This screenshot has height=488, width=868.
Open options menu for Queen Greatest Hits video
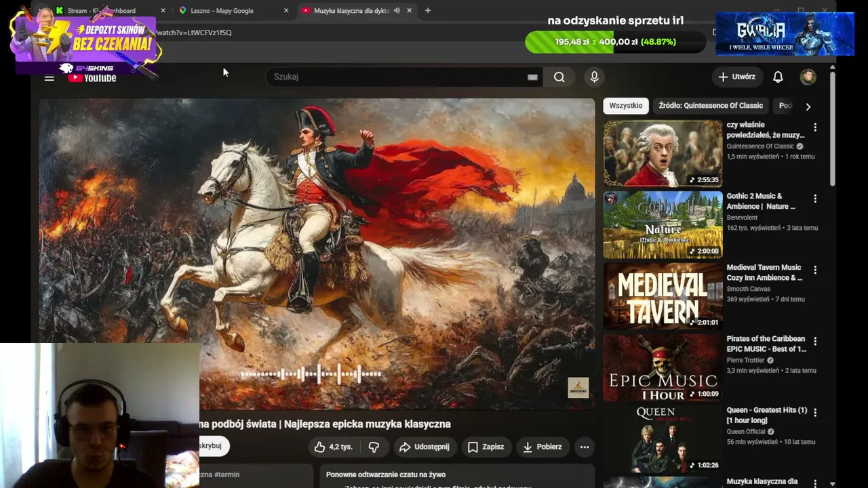click(815, 412)
